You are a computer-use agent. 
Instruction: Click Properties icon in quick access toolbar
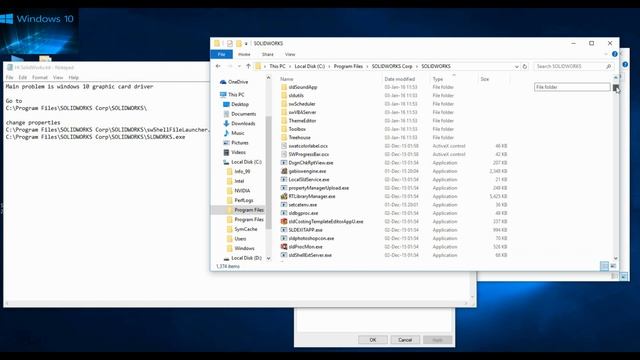point(230,43)
